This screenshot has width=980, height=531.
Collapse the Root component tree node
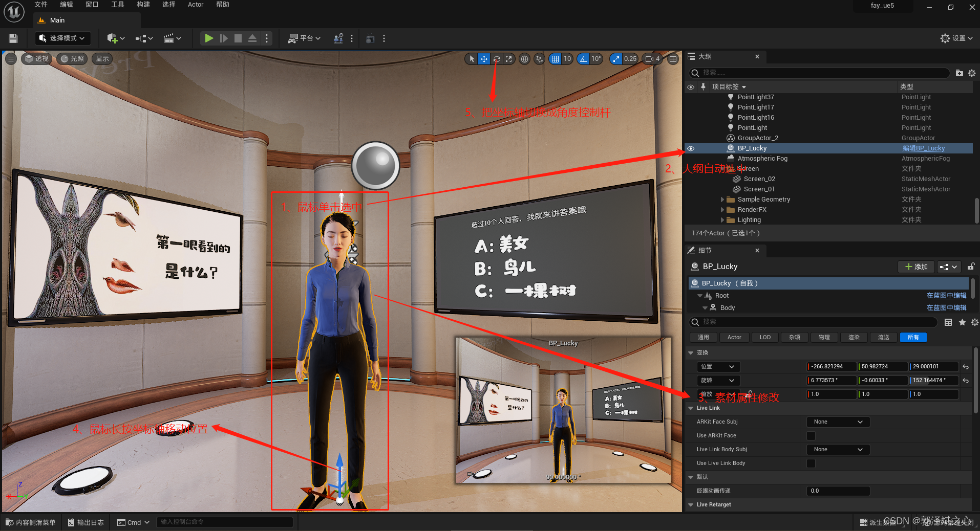(x=700, y=296)
